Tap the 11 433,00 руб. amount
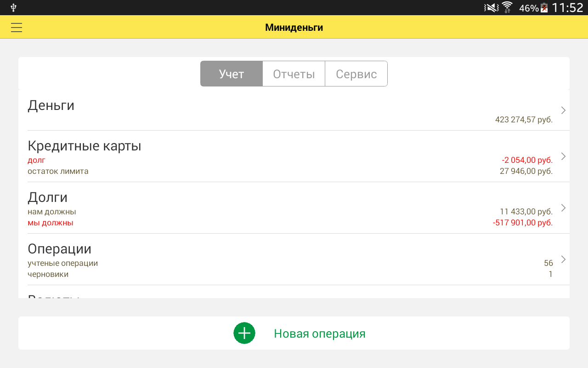 coord(526,212)
